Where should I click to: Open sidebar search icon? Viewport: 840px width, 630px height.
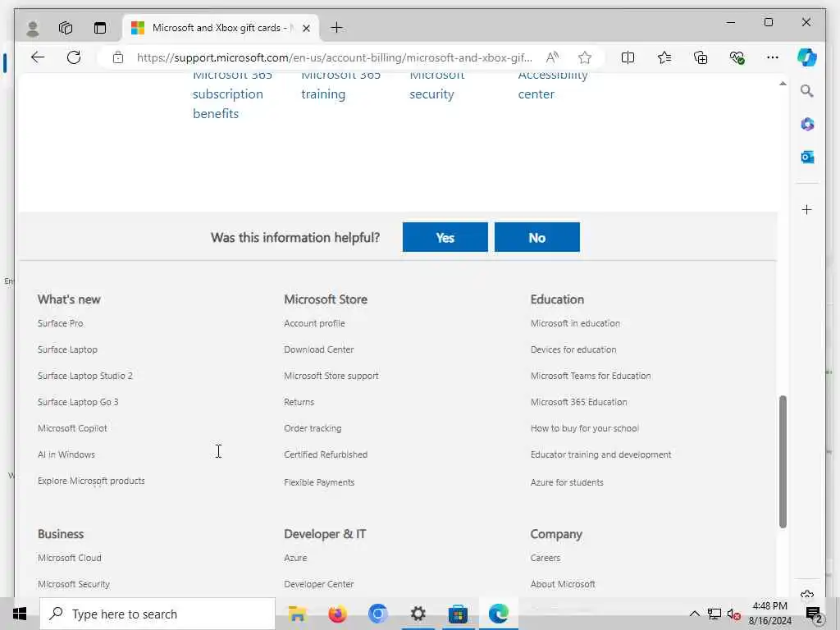click(807, 91)
